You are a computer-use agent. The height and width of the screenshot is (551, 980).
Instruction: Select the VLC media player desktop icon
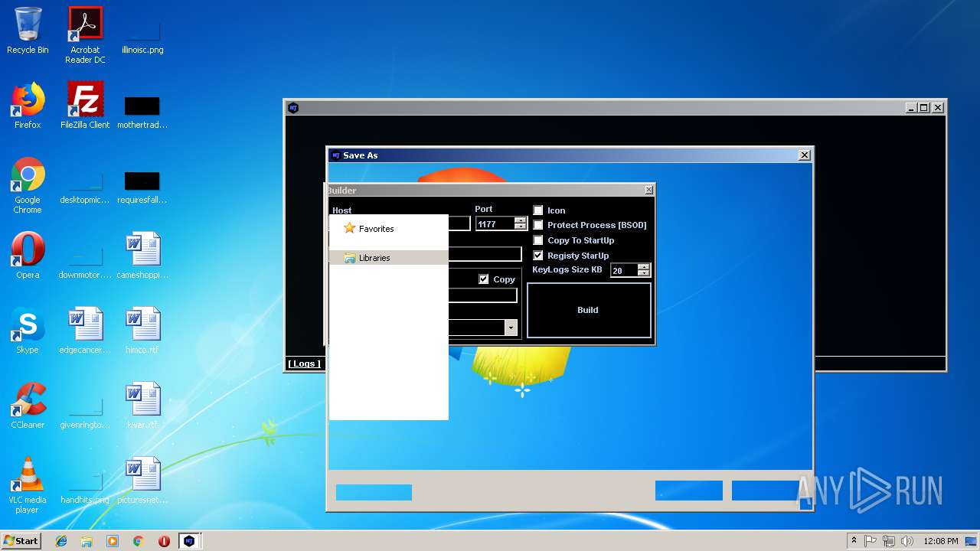[x=28, y=485]
